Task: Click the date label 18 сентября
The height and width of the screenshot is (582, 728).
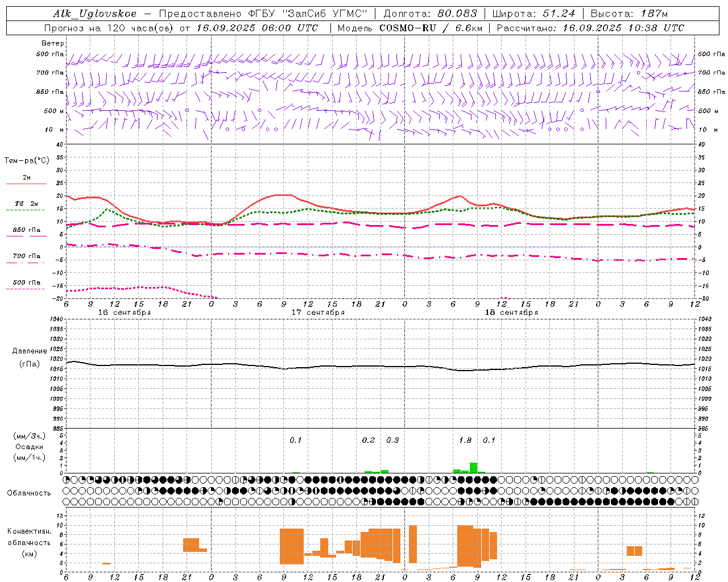Action: pyautogui.click(x=511, y=313)
